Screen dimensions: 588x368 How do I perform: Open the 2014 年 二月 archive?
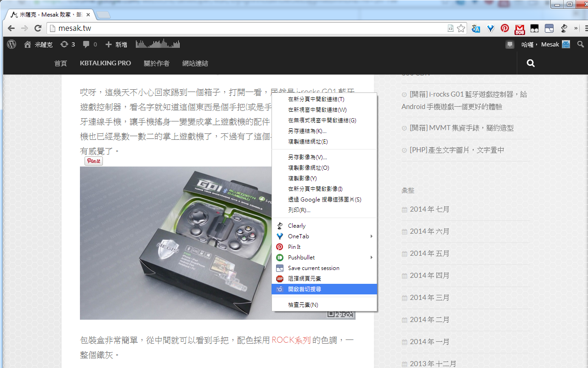click(430, 319)
